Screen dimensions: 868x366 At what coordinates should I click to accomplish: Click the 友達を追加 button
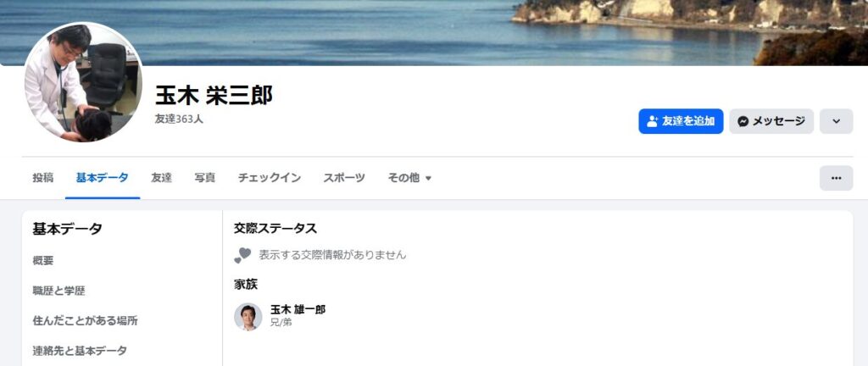(x=681, y=121)
